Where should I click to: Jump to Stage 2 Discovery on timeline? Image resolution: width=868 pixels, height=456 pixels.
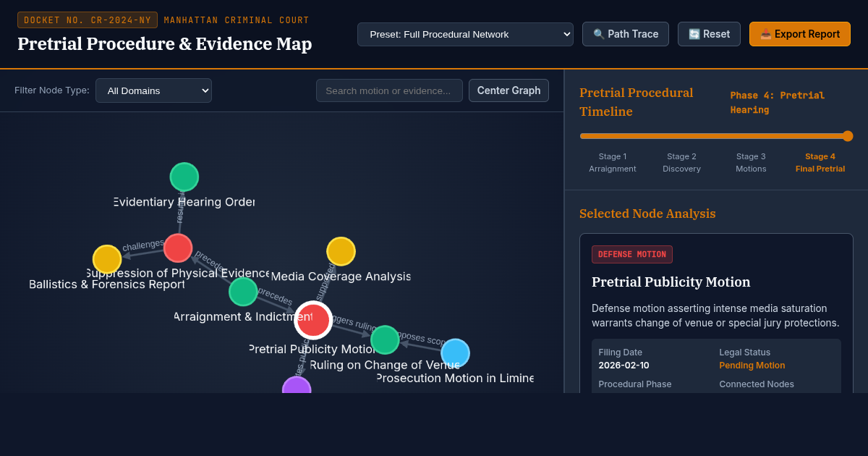681,162
